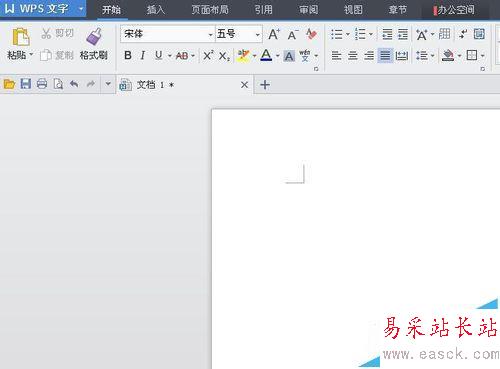Screen dimensions: 500x369
Task: Open the numbering style dropdown arrow
Action: [371, 34]
